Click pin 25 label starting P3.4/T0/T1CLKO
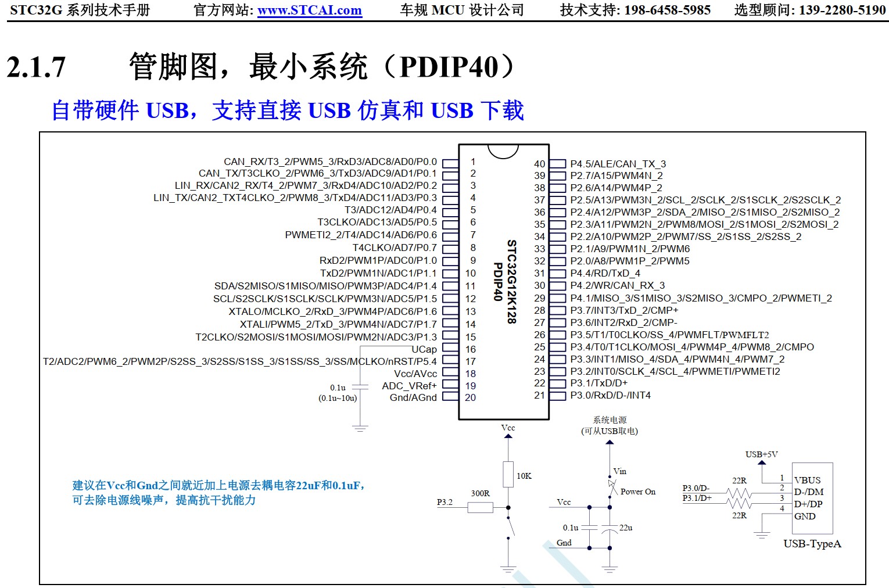 tap(692, 347)
